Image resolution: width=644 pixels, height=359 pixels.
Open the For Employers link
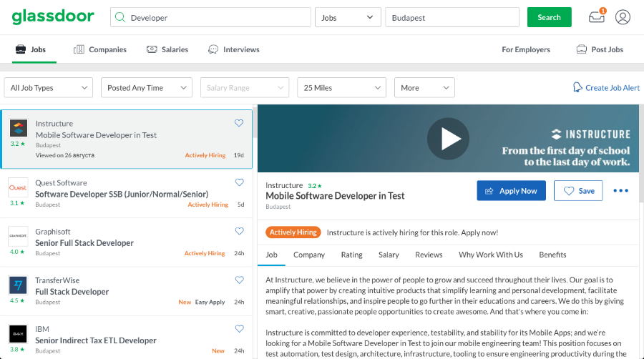click(526, 49)
